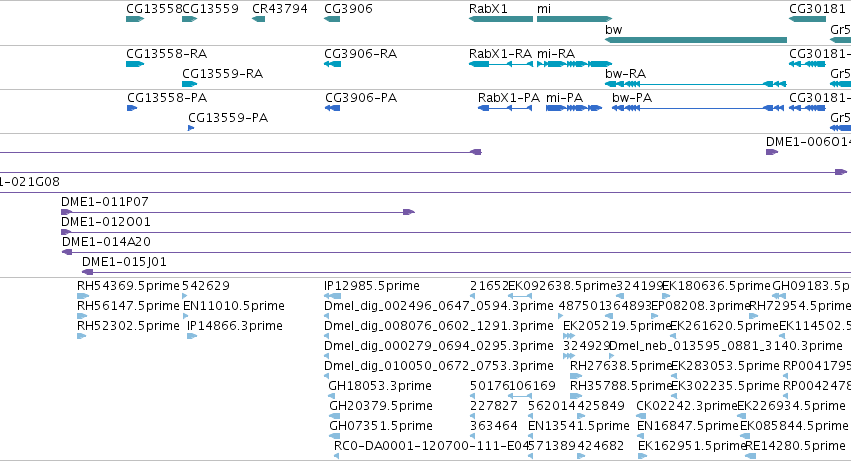851x461 pixels.
Task: Select the CG13559 gene label
Action: (x=211, y=9)
